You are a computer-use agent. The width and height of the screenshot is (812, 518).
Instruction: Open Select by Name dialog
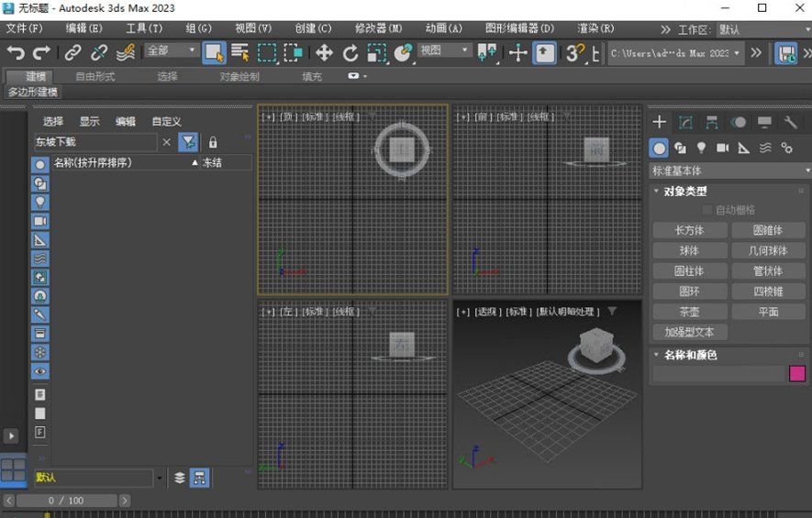coord(239,53)
